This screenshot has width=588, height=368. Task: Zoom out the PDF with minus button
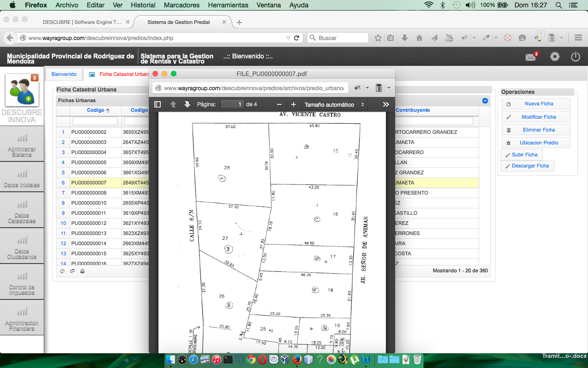click(279, 104)
